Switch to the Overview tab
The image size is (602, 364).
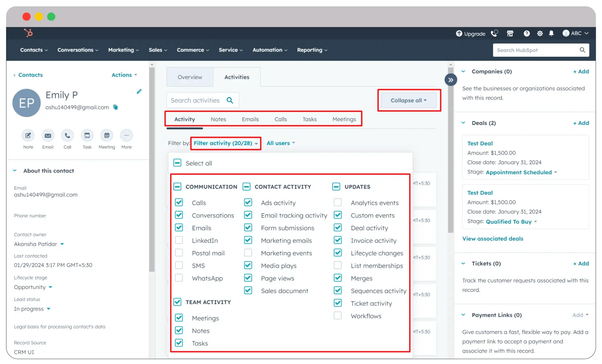tap(190, 77)
